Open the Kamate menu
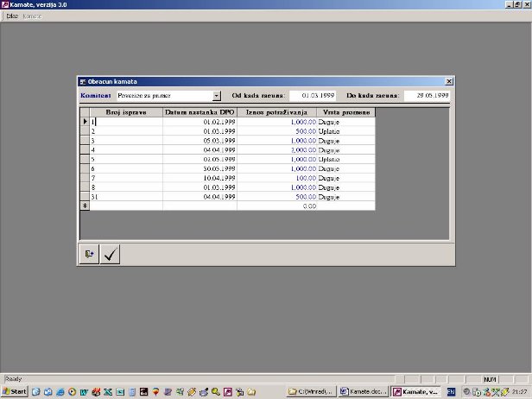Image resolution: width=532 pixels, height=399 pixels. point(32,16)
